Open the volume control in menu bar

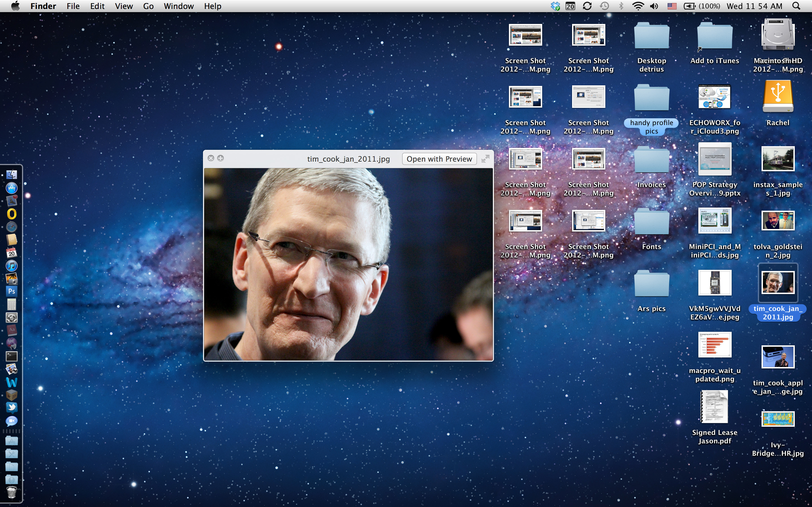point(654,6)
